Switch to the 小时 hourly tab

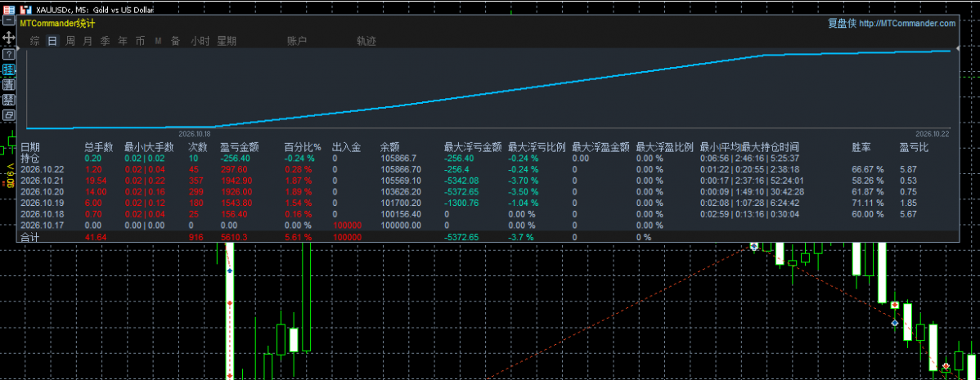200,41
